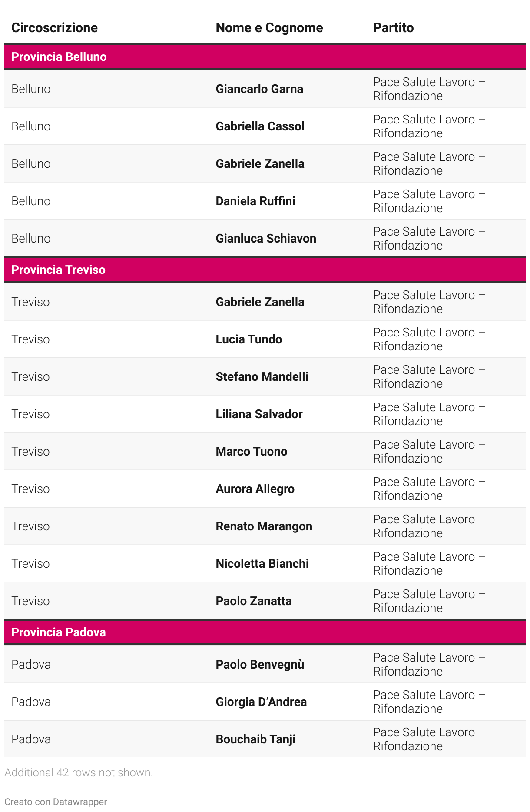Select the Provincia Belluno group header
530x812 pixels.
coord(59,57)
